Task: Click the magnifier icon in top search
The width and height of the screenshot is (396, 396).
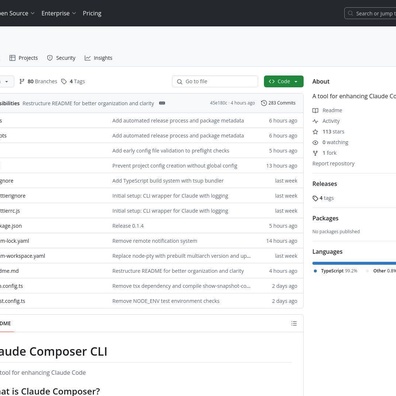Action: [350, 13]
